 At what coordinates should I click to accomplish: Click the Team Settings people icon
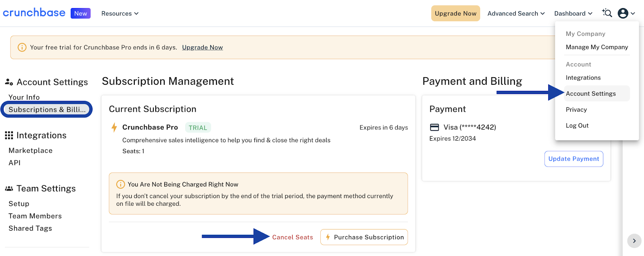(9, 188)
